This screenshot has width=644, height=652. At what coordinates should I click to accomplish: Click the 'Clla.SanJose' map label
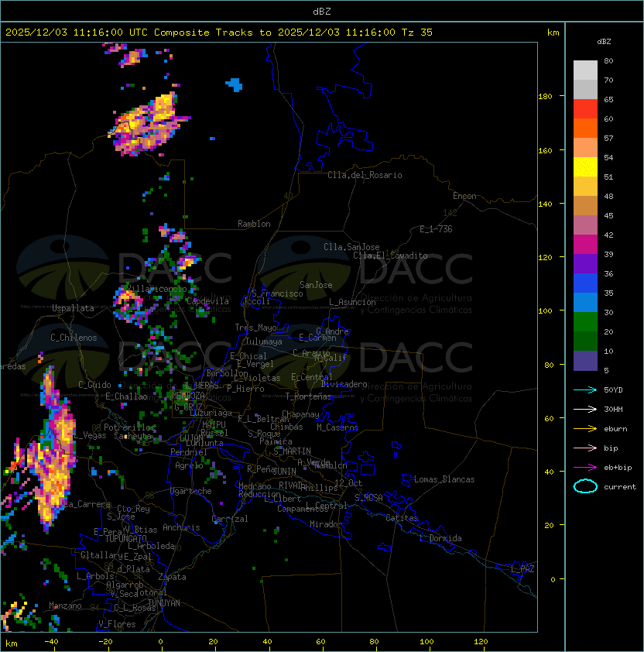tap(351, 247)
